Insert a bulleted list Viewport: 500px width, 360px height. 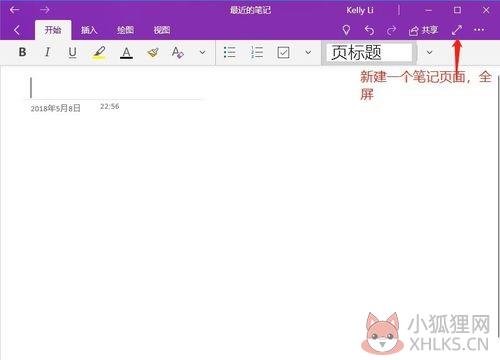(x=230, y=52)
